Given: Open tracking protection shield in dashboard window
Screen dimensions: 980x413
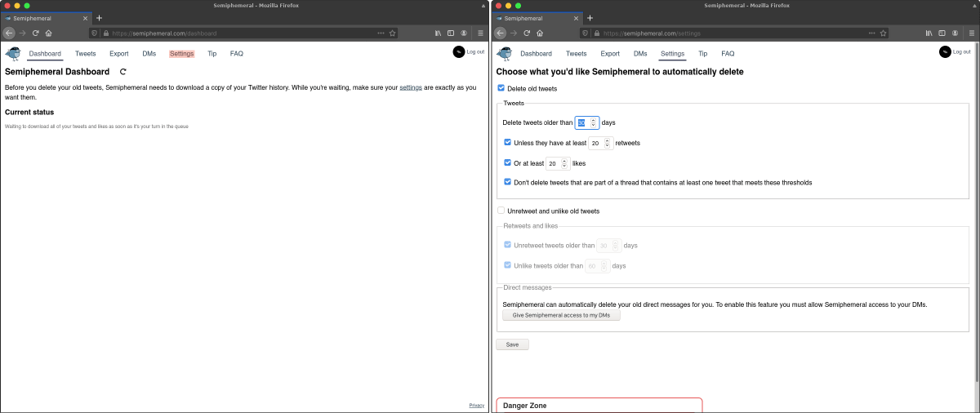Looking at the screenshot, I should tap(95, 33).
